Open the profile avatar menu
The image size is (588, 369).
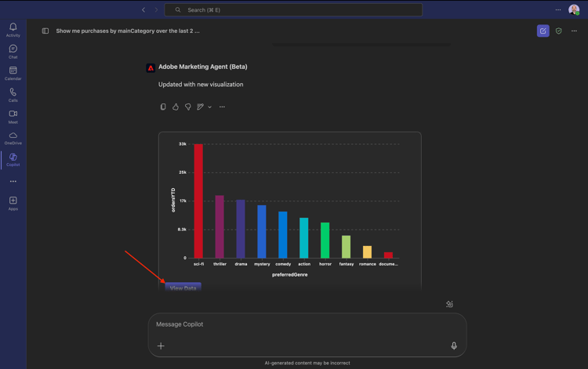tap(574, 9)
